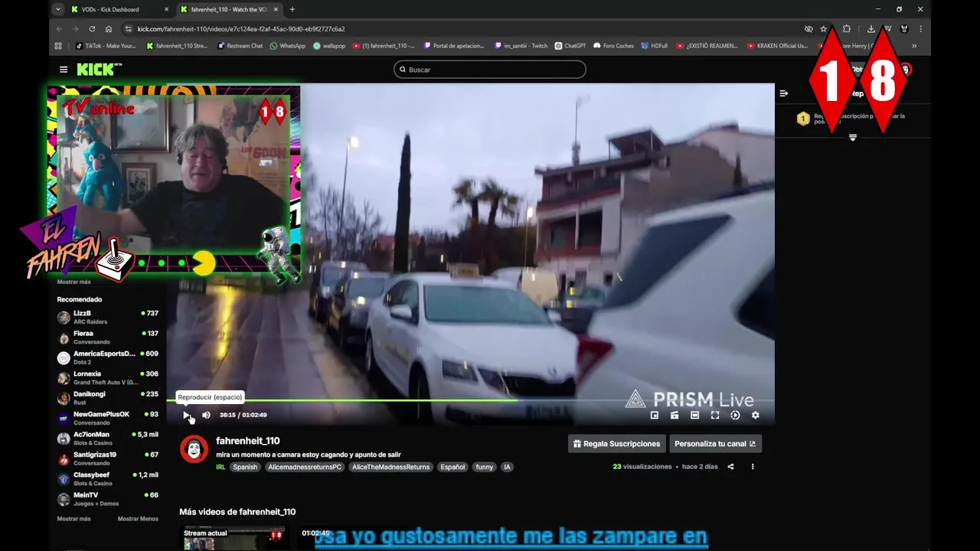
Task: Toggle theater mode in the player
Action: (694, 415)
